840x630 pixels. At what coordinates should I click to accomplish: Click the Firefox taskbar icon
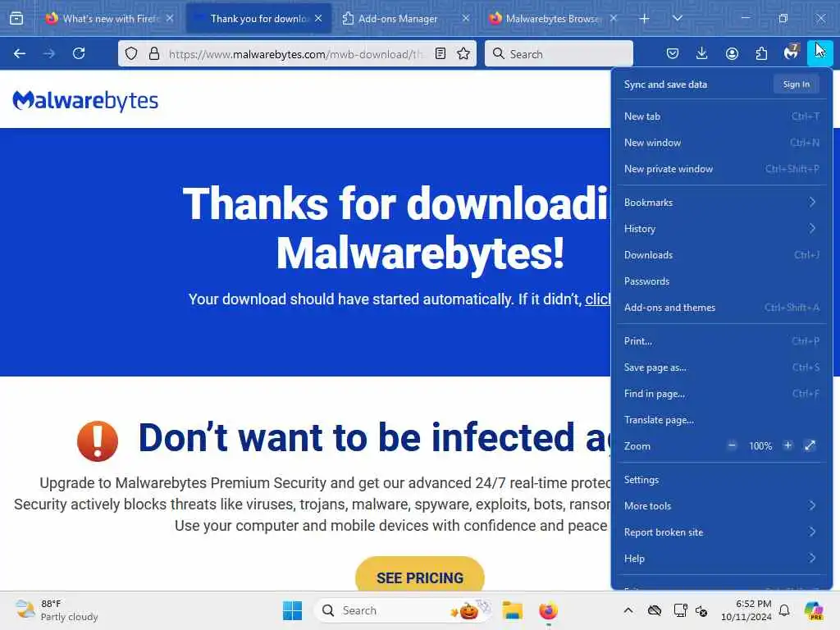coord(548,610)
